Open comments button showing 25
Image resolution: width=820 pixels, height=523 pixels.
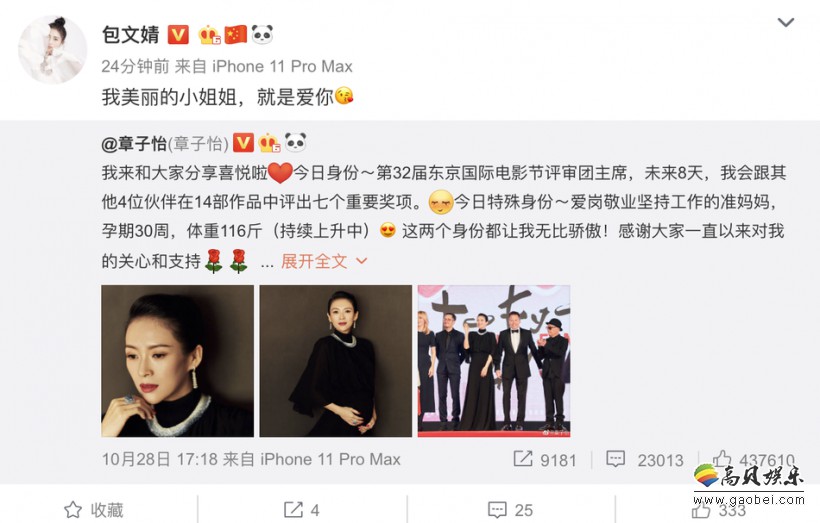(510, 509)
